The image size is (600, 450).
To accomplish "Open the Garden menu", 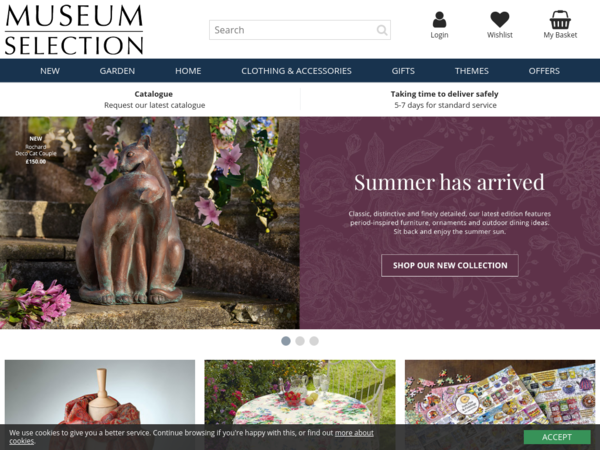I will pos(117,71).
